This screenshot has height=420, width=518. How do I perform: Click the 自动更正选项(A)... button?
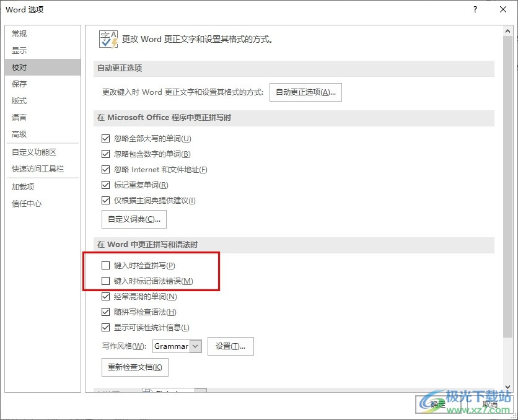click(305, 92)
